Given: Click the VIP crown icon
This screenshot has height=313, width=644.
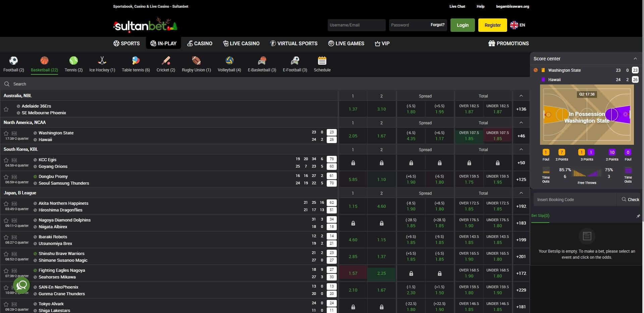Looking at the screenshot, I should (377, 43).
